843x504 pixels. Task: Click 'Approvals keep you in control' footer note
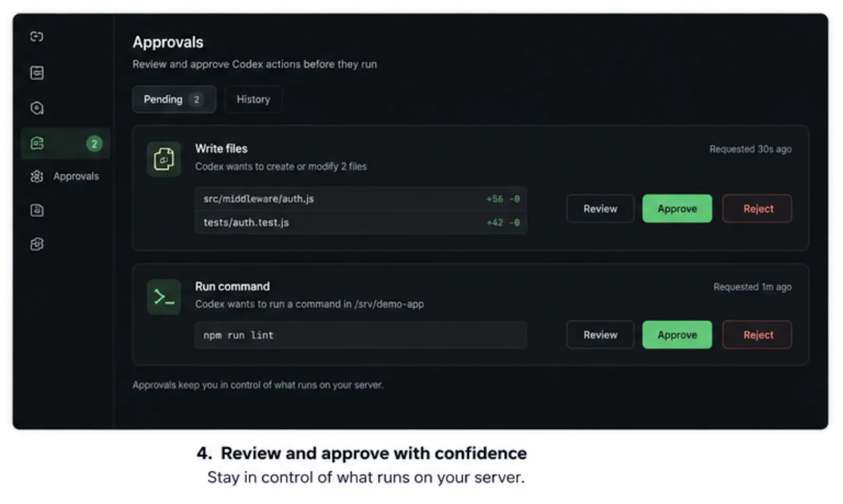coord(258,385)
